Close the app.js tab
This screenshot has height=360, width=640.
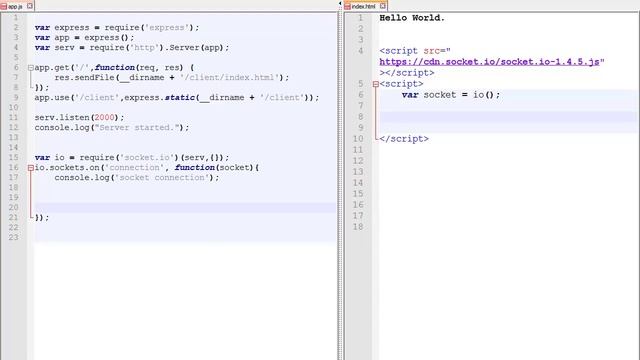pyautogui.click(x=30, y=6)
